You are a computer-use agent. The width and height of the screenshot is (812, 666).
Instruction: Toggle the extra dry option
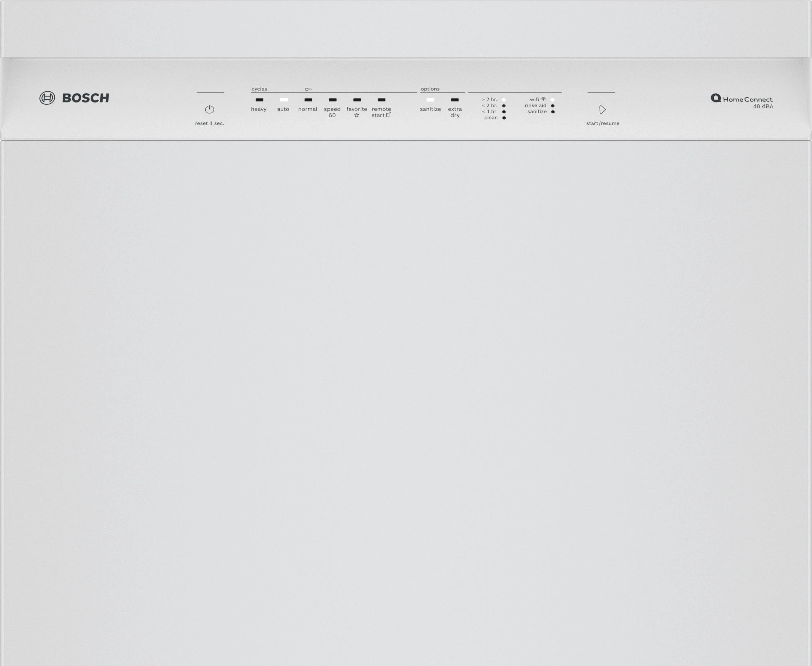point(456,100)
